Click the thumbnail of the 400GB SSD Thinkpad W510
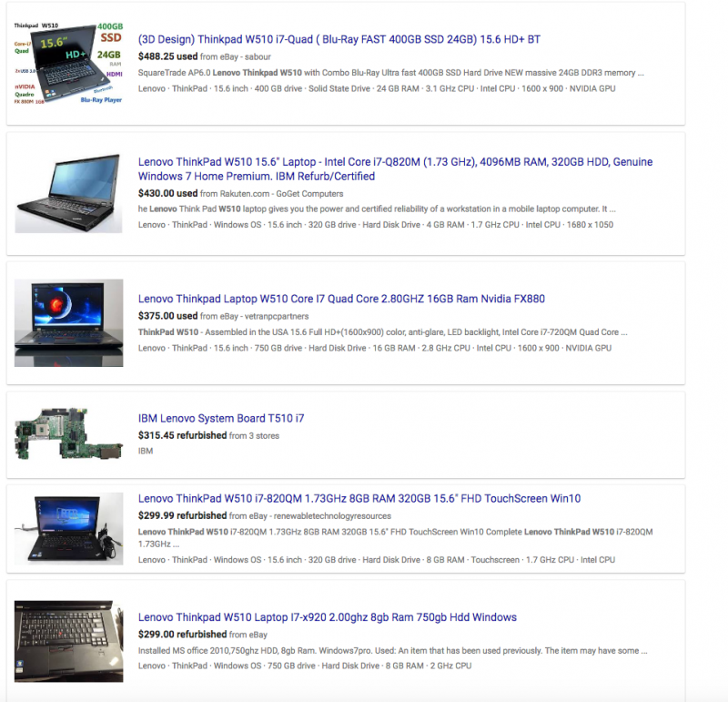 69,63
